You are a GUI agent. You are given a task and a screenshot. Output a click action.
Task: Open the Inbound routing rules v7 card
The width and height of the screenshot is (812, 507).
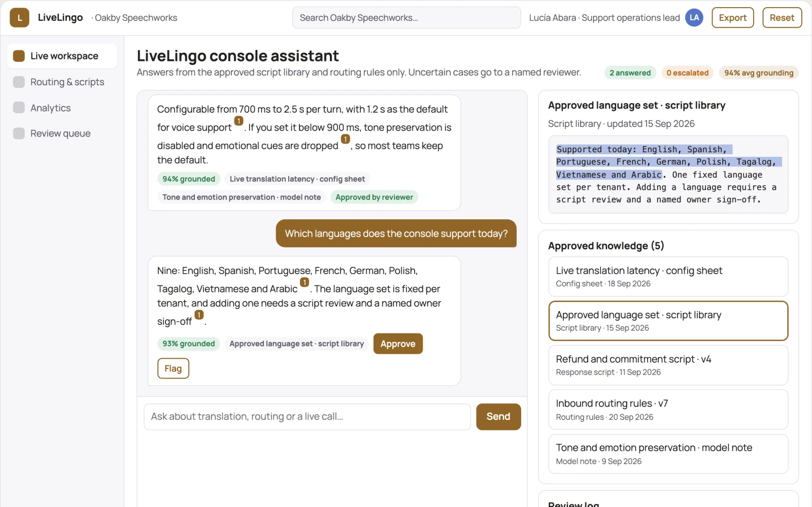pyautogui.click(x=668, y=410)
